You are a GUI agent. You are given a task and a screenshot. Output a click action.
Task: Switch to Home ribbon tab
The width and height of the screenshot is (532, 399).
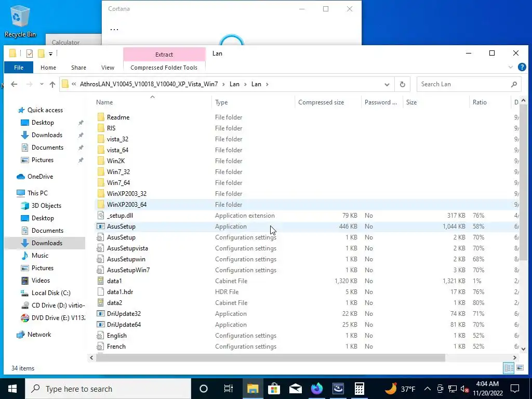click(48, 68)
